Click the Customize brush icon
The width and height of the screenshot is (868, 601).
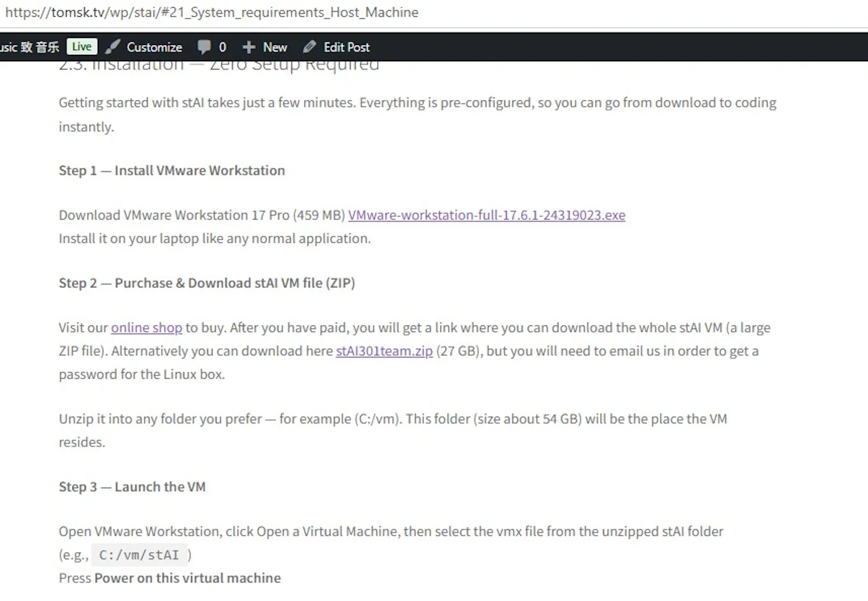click(112, 47)
